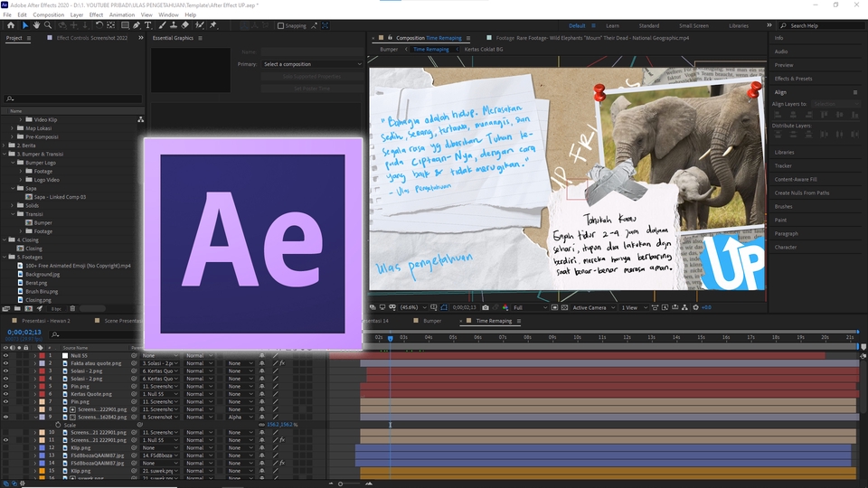This screenshot has height=488, width=868.
Task: Select the Puppet Pin tool
Action: [x=213, y=25]
